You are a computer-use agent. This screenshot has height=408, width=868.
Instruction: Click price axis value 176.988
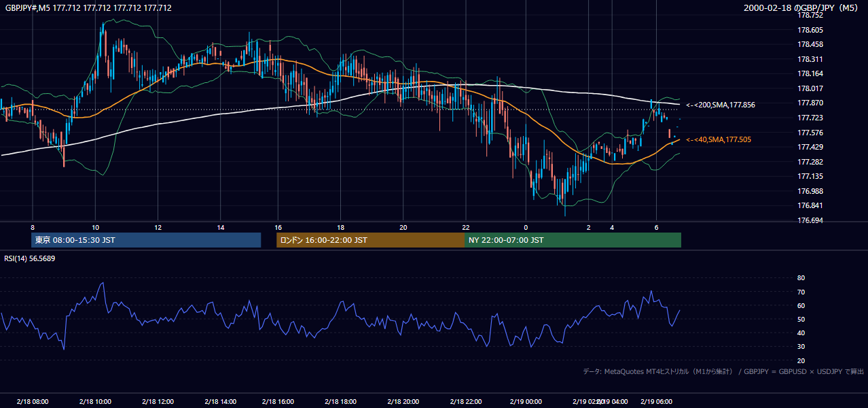coord(810,191)
